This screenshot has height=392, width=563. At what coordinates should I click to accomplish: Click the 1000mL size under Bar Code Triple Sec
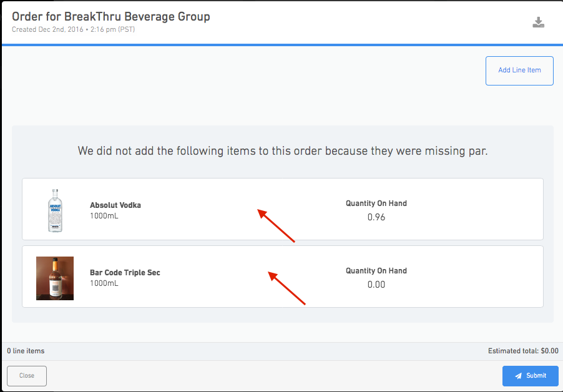pyautogui.click(x=104, y=283)
